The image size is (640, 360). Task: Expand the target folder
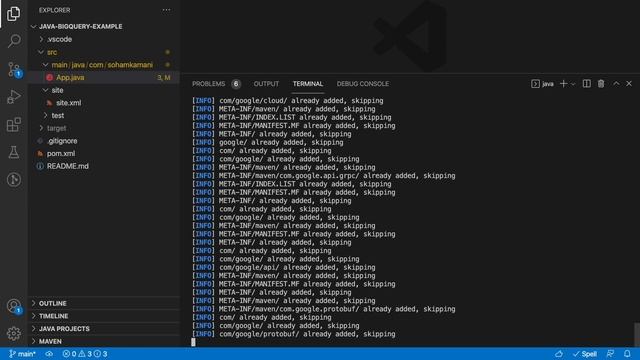pyautogui.click(x=104, y=128)
